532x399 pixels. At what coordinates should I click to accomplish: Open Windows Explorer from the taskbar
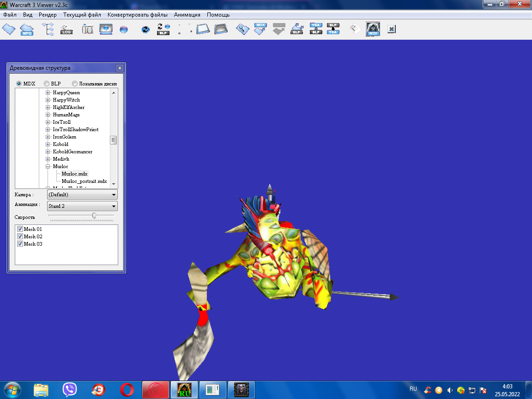click(x=41, y=390)
